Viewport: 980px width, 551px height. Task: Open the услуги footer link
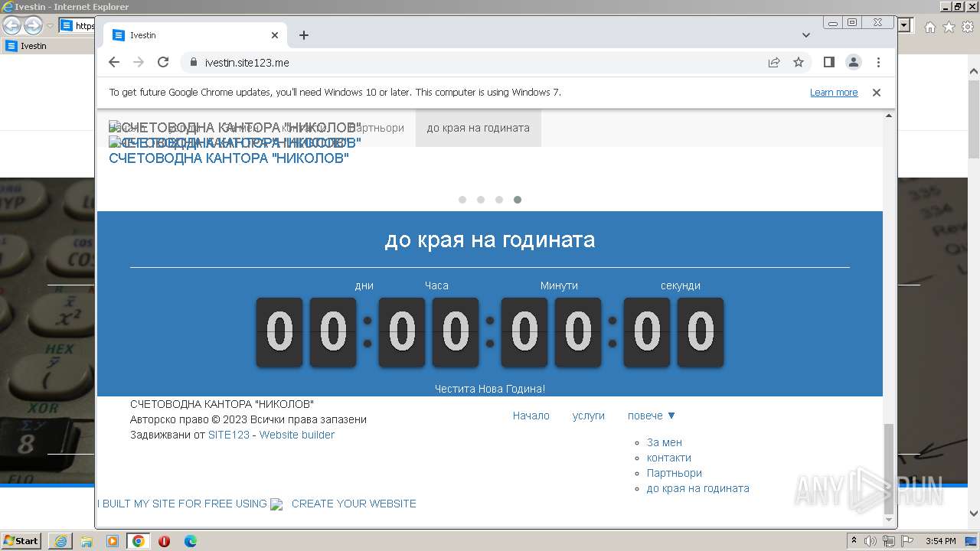pyautogui.click(x=589, y=416)
